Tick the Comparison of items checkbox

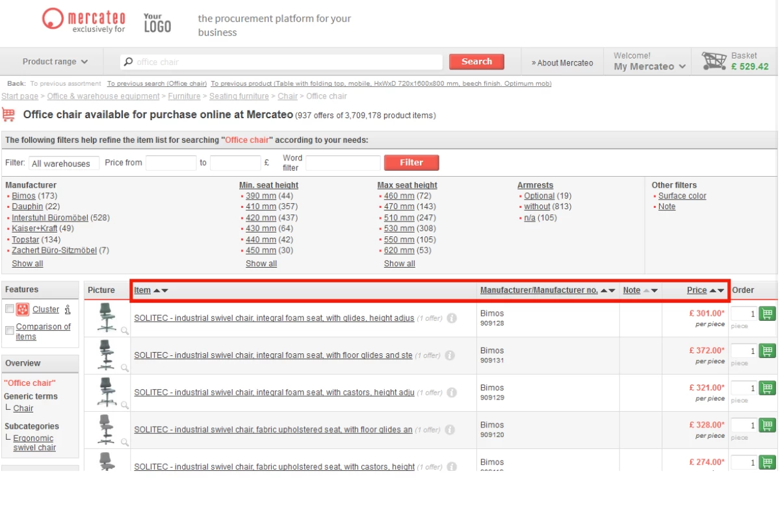[x=10, y=331]
